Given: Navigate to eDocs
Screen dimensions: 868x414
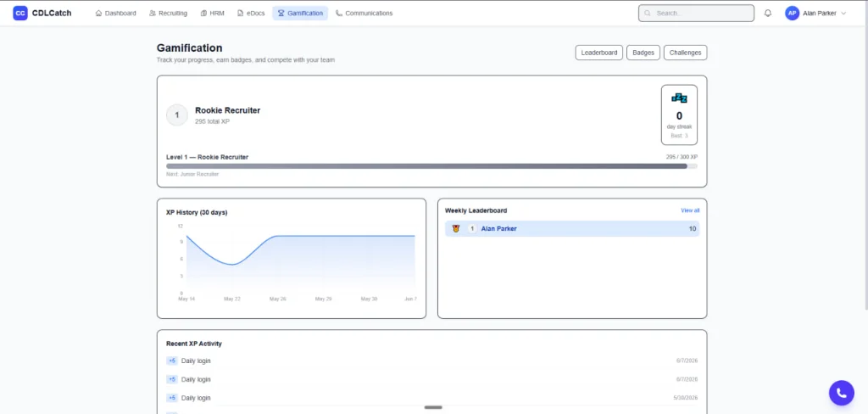Looking at the screenshot, I should (251, 14).
